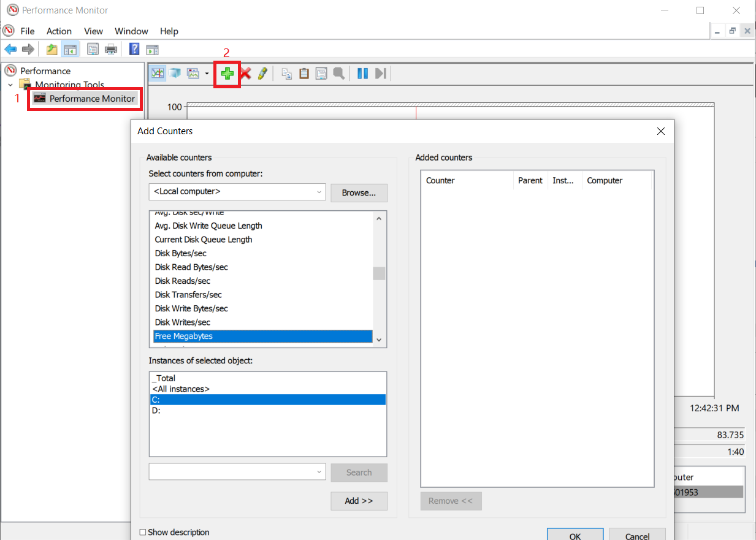Click the Add >> button
756x540 pixels.
359,501
